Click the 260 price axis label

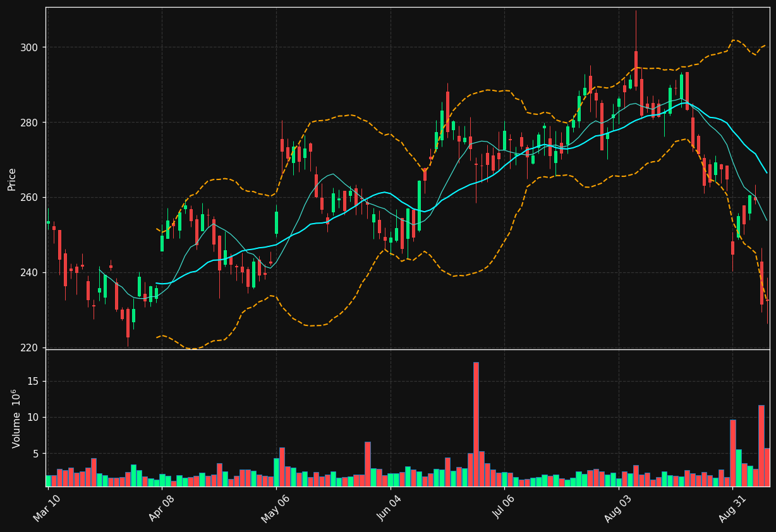[29, 198]
